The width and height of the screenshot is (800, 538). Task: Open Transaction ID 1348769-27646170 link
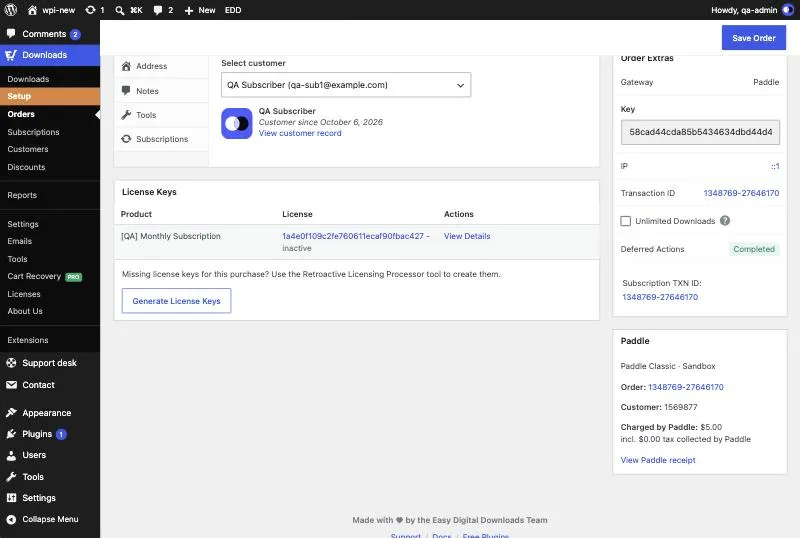pos(741,193)
